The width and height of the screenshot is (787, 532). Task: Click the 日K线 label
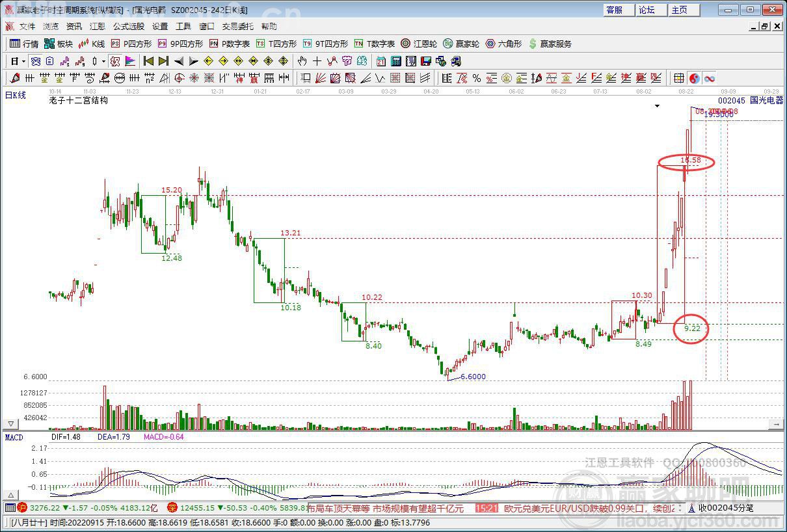click(16, 96)
